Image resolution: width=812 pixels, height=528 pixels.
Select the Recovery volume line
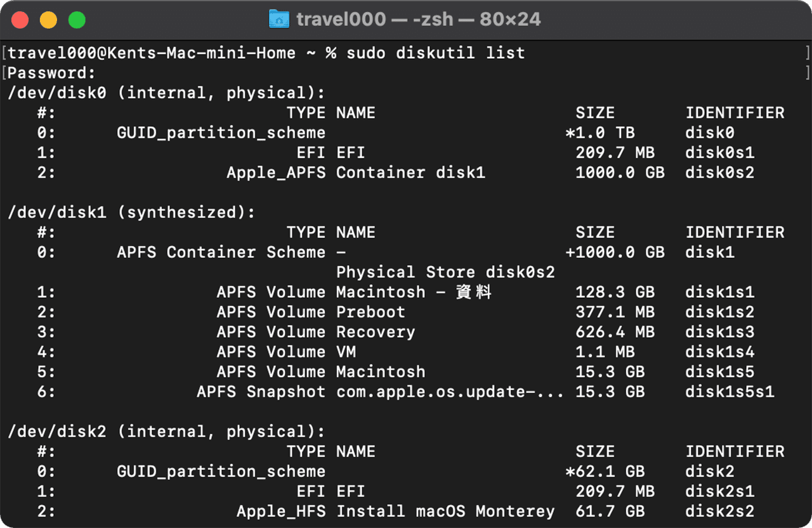[376, 332]
